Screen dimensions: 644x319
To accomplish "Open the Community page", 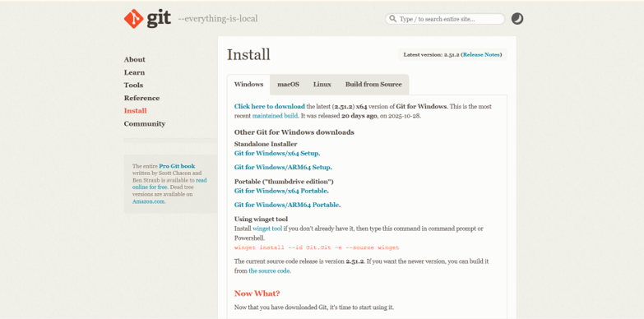I will point(145,123).
